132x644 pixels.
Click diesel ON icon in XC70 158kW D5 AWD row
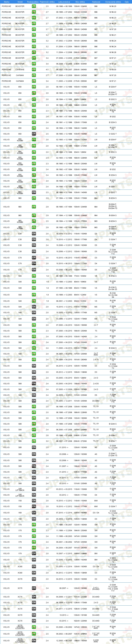(x=34, y=609)
